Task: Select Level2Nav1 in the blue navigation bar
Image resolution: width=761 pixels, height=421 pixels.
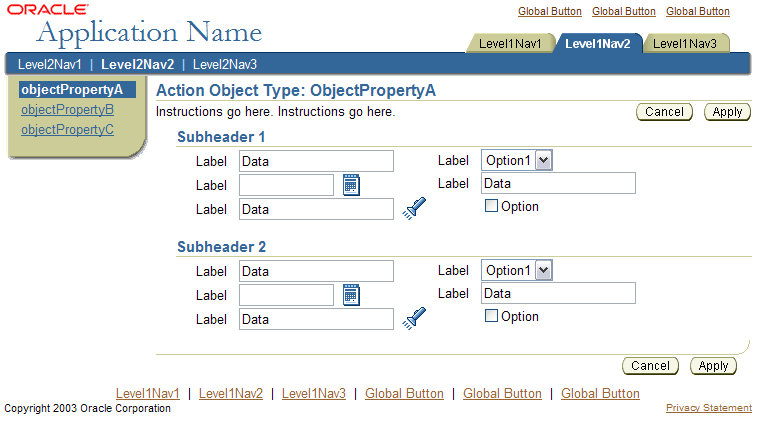Action: 50,65
